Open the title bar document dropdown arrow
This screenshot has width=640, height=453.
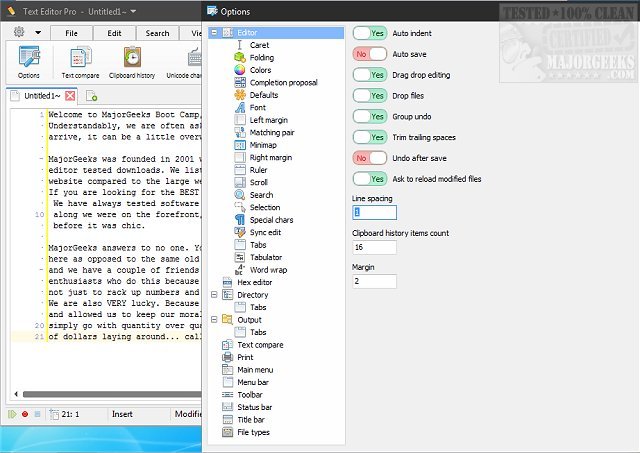point(133,12)
